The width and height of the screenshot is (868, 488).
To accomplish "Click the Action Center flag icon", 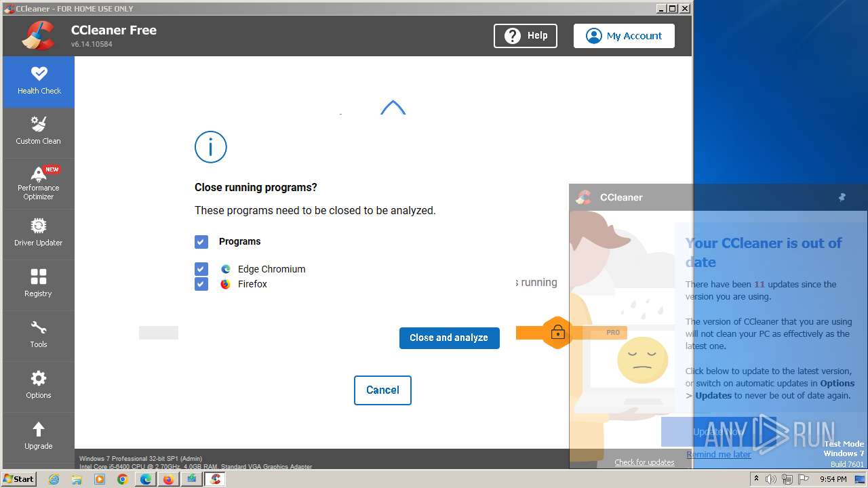I will [804, 479].
